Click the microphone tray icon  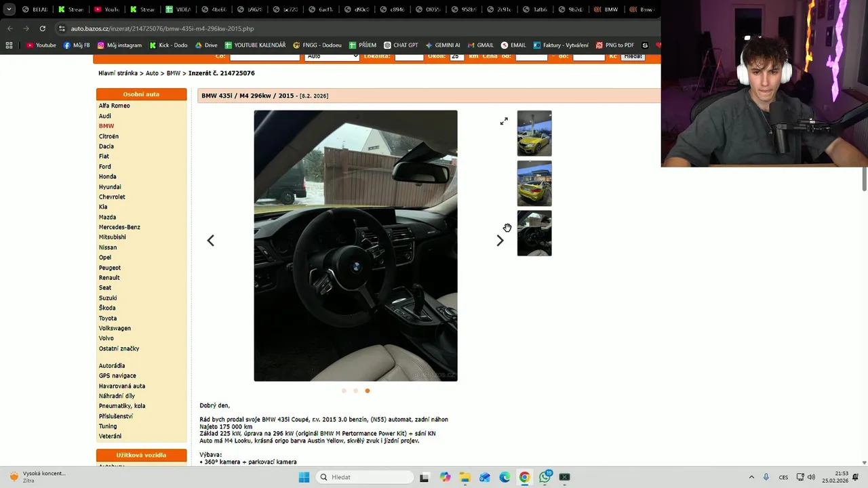[766, 477]
